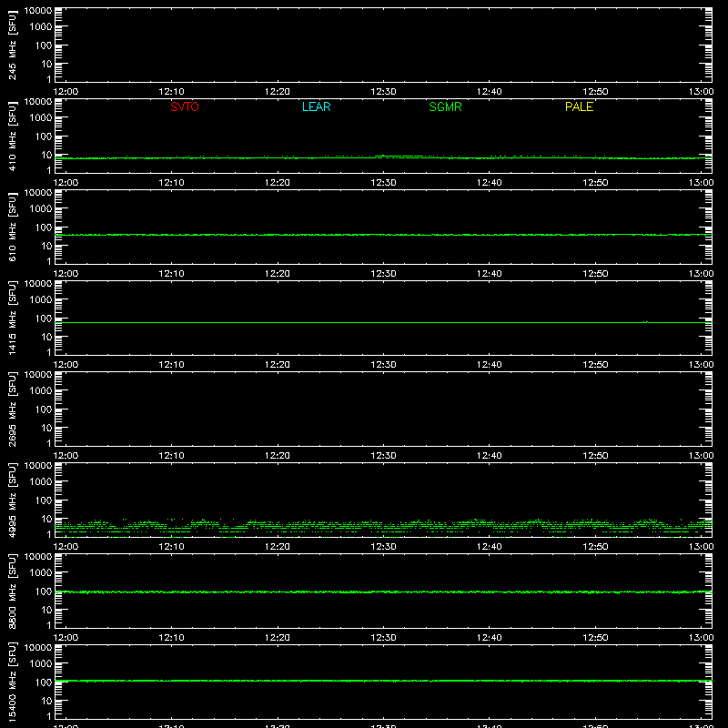Screen dimensions: 728x728
Task: Click 12:00 time label under 245 MHz plot
Action: tap(66, 92)
